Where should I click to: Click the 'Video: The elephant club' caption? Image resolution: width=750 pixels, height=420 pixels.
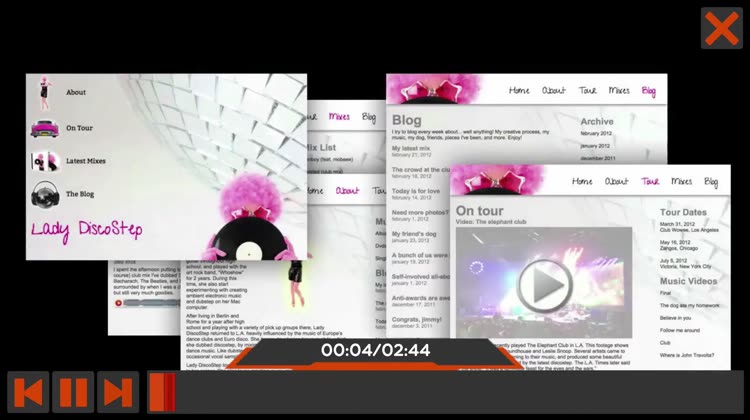click(x=491, y=222)
